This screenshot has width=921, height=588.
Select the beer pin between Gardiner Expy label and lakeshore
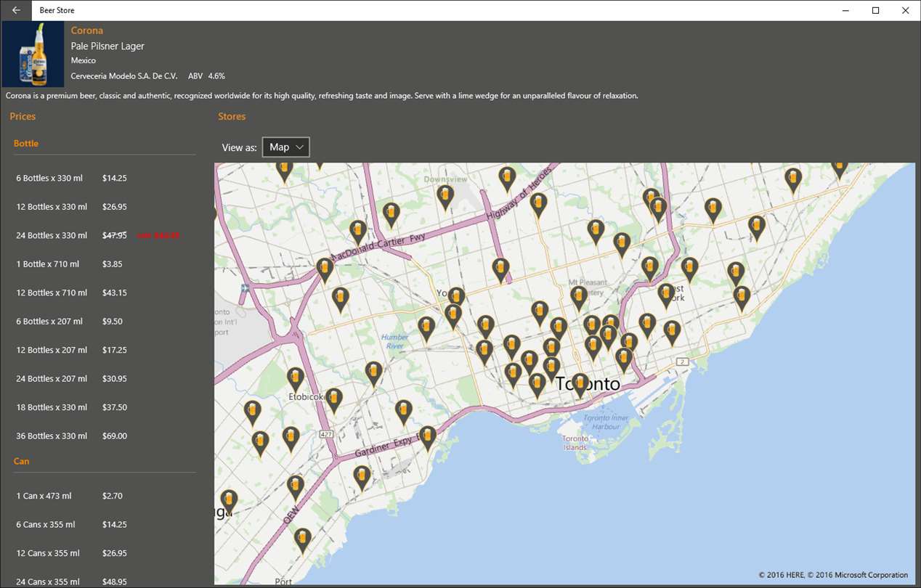pos(362,478)
